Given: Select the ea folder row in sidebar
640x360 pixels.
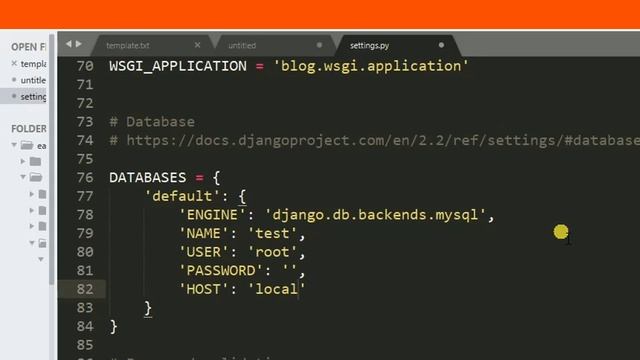Looking at the screenshot, I should [x=24, y=145].
